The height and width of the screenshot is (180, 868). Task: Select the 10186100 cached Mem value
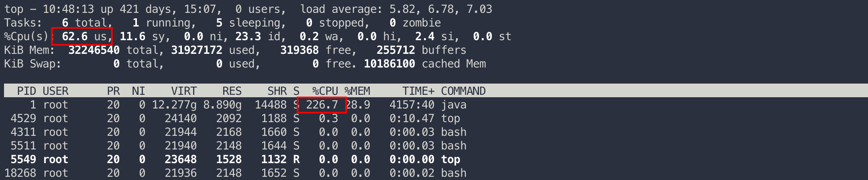(389, 64)
